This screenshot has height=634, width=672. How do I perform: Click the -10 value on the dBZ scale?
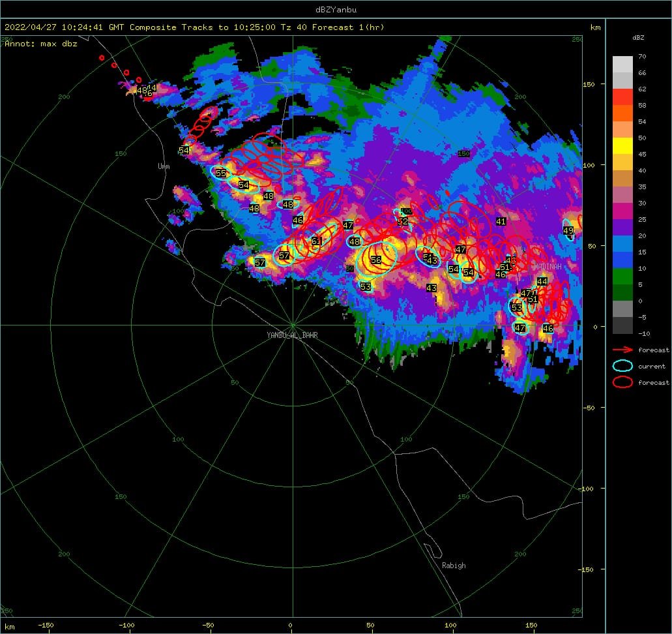pyautogui.click(x=644, y=333)
